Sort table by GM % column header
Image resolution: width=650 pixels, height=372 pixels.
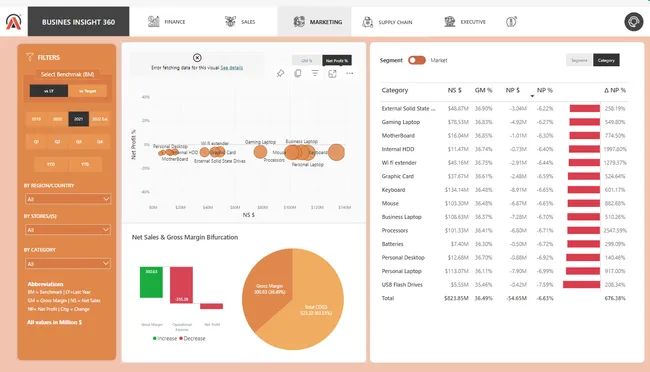[x=483, y=90]
